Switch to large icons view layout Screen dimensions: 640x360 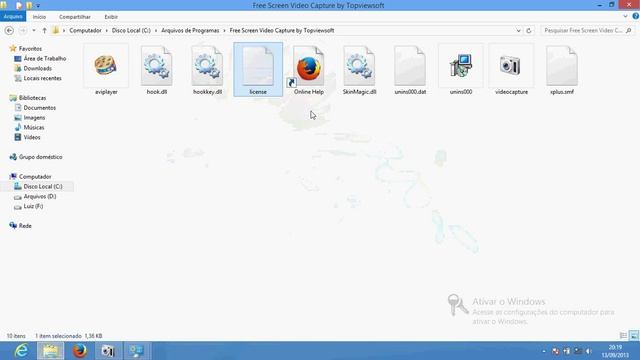[634, 336]
